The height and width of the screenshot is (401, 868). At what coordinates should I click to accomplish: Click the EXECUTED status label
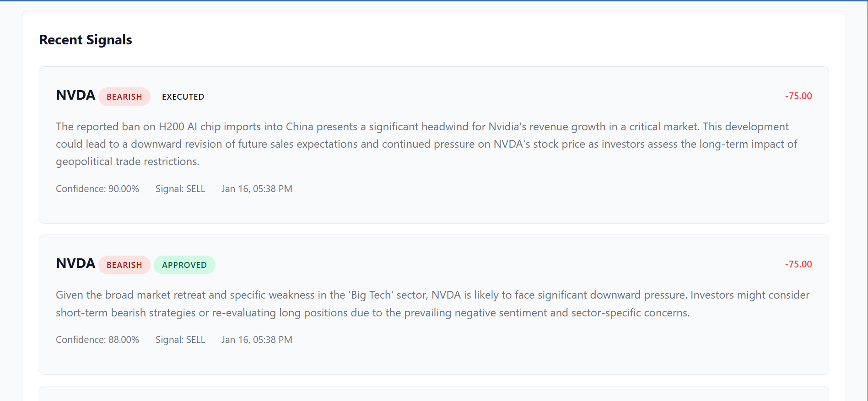coord(183,96)
